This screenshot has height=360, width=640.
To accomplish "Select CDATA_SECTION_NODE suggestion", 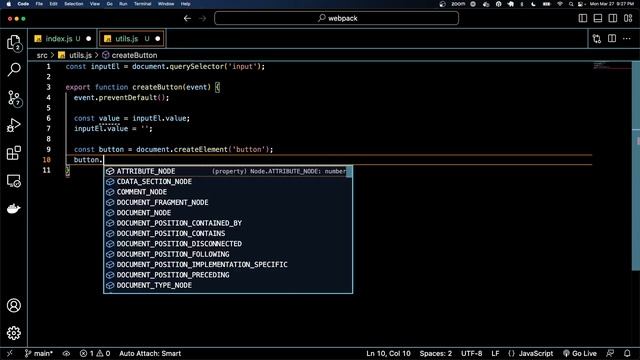I will coord(228,182).
